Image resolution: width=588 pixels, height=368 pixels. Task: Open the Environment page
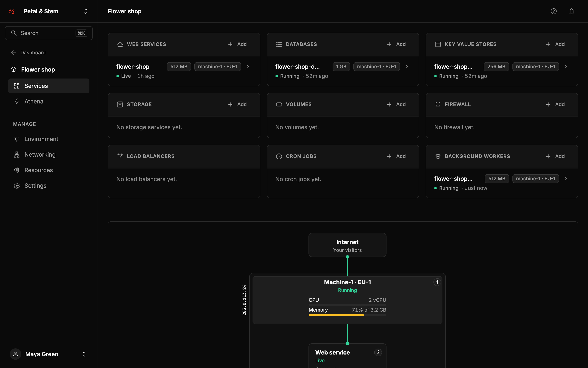tap(49, 139)
